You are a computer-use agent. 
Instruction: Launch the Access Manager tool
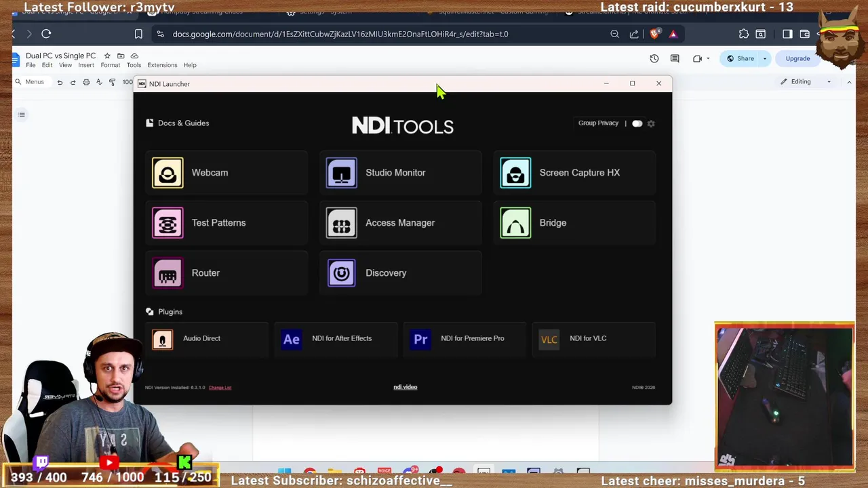(400, 223)
